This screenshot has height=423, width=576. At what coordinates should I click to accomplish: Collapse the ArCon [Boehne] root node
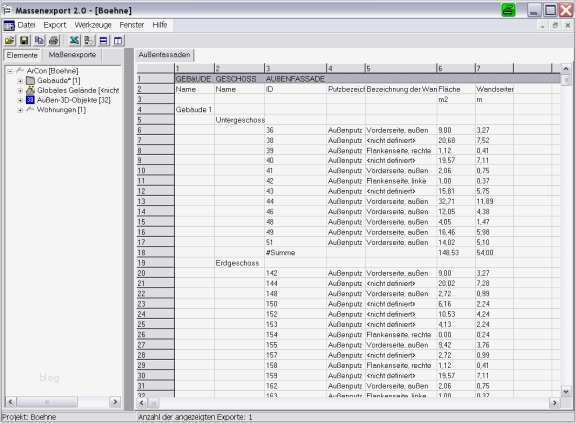pyautogui.click(x=10, y=71)
